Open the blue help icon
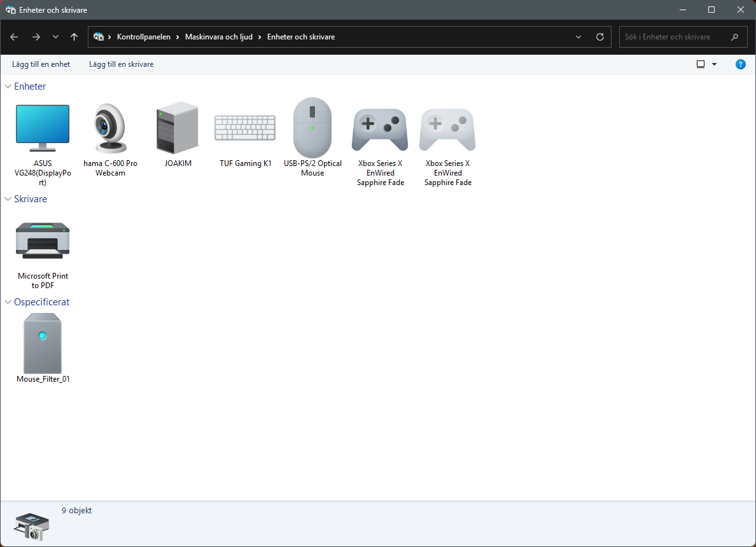Image resolution: width=756 pixels, height=547 pixels. 741,64
